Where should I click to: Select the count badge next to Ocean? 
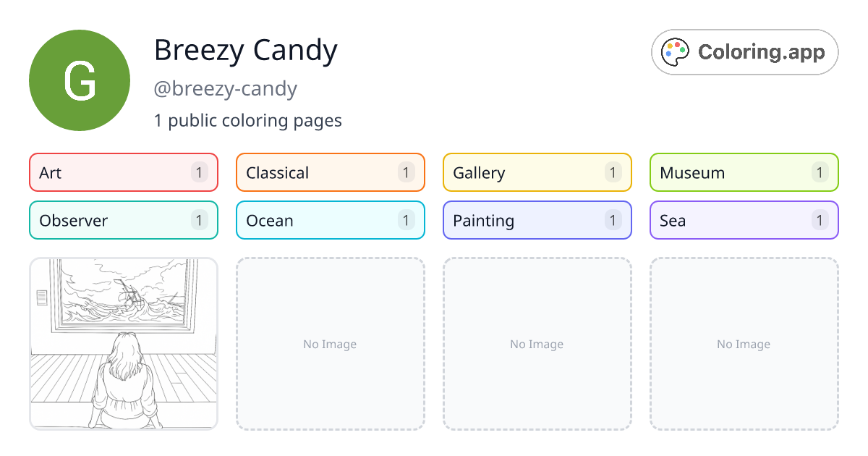click(406, 220)
